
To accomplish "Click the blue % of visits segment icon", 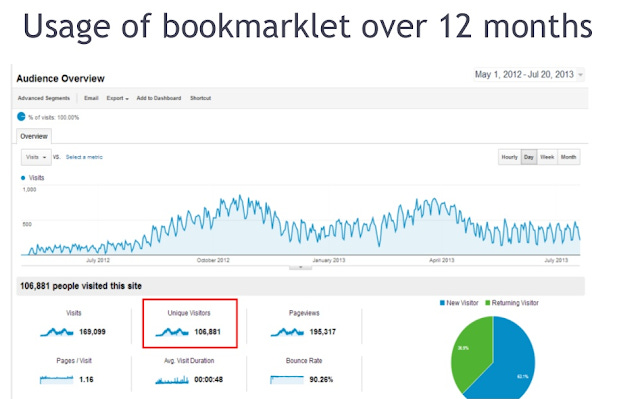I will [21, 117].
